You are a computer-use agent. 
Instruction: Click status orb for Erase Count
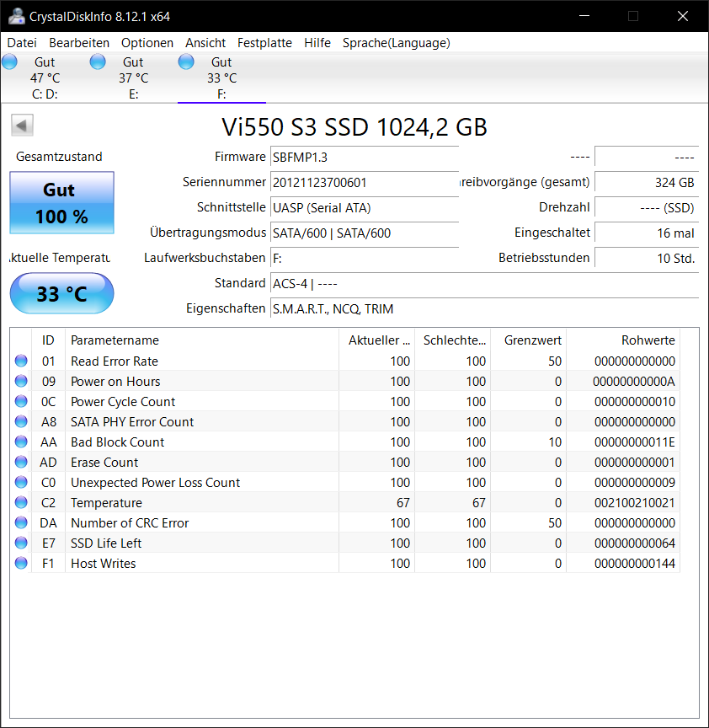coord(21,462)
